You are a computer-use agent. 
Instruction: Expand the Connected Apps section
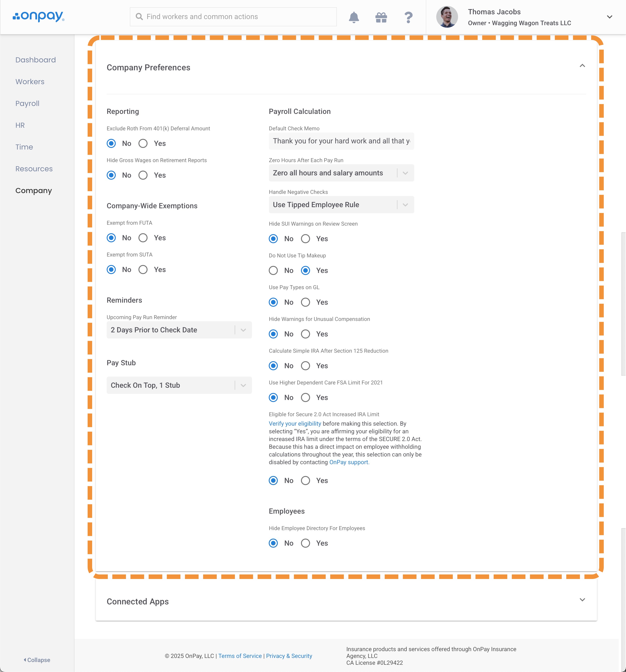pyautogui.click(x=582, y=600)
